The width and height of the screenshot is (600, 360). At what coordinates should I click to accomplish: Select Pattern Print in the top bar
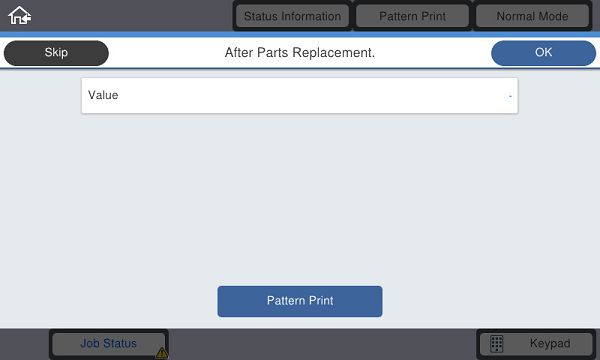[412, 16]
